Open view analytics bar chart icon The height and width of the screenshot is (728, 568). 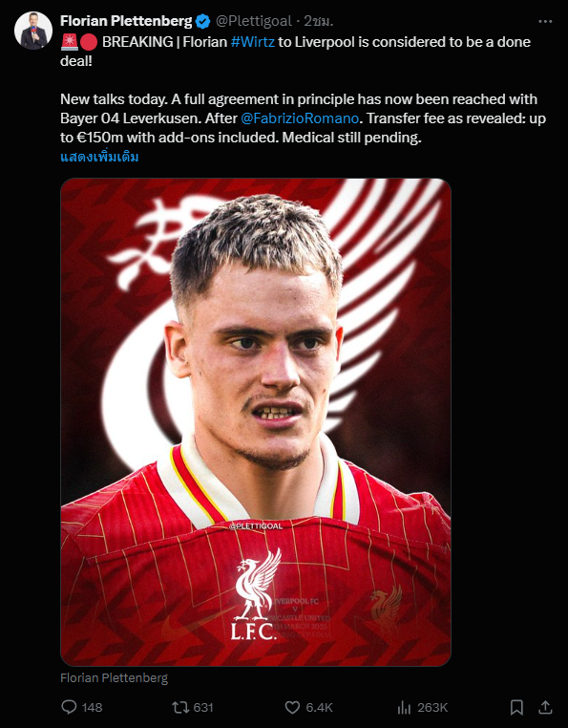(404, 707)
